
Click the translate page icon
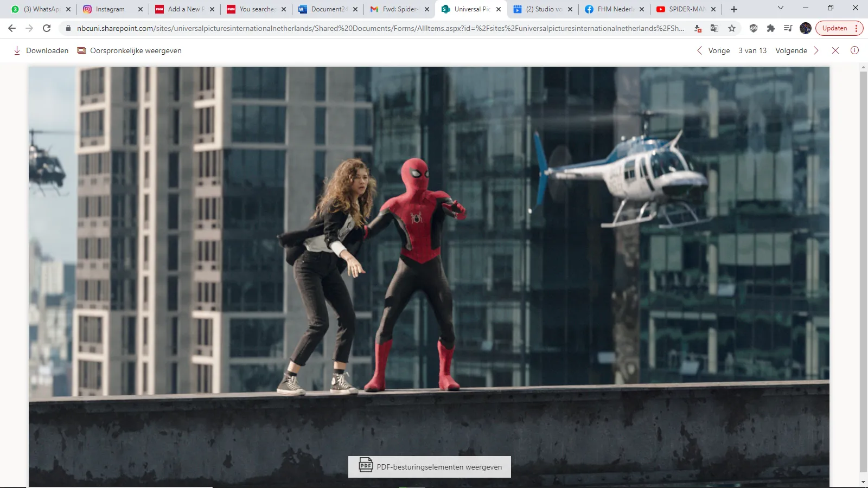(714, 28)
